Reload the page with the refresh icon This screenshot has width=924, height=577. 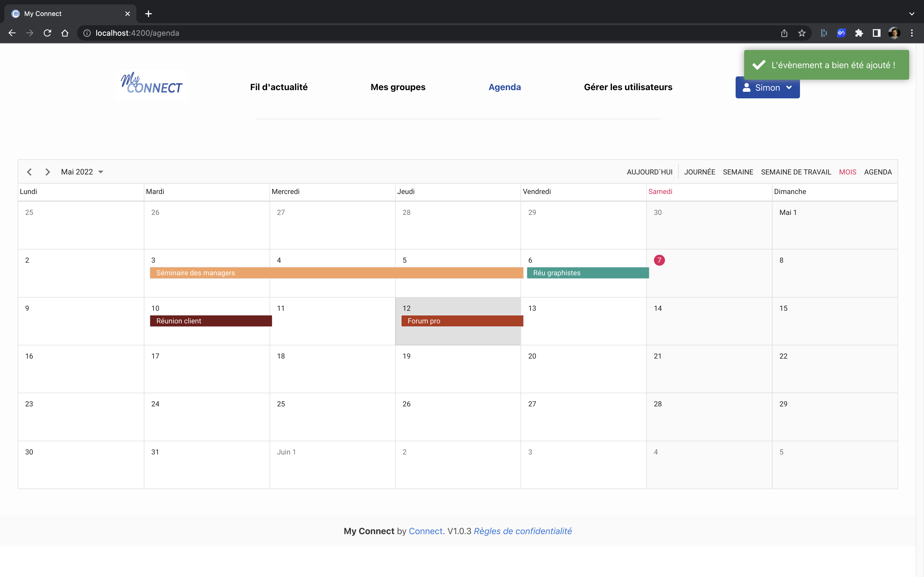[47, 33]
